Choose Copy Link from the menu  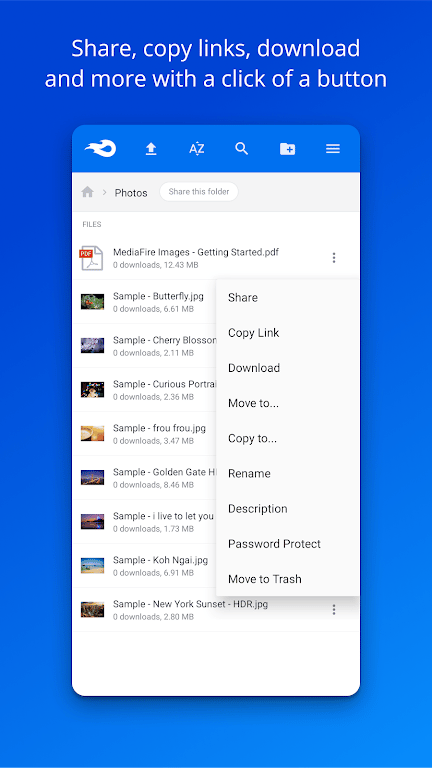[x=254, y=333]
